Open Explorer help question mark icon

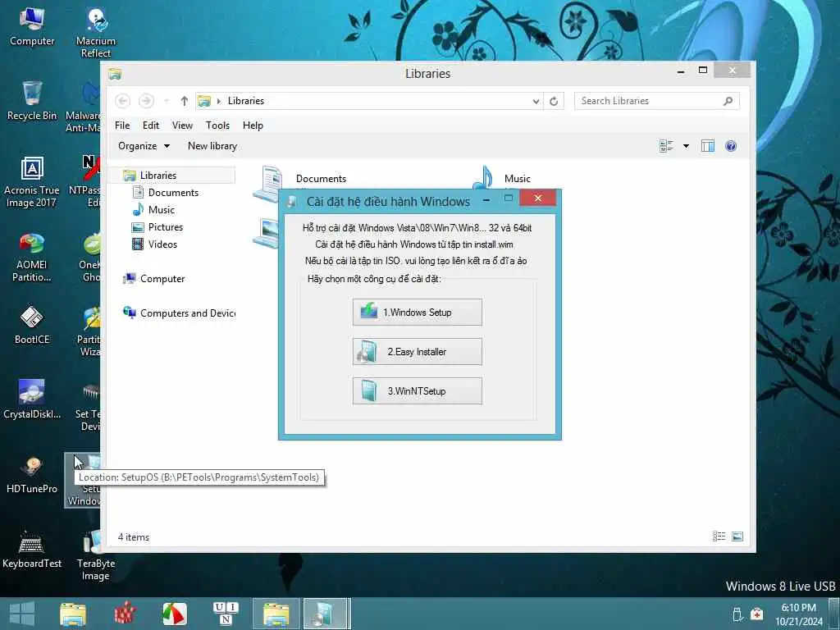pyautogui.click(x=731, y=146)
